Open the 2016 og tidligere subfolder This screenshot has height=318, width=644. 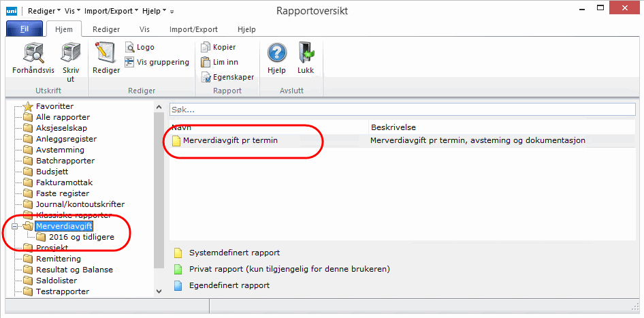(75, 237)
